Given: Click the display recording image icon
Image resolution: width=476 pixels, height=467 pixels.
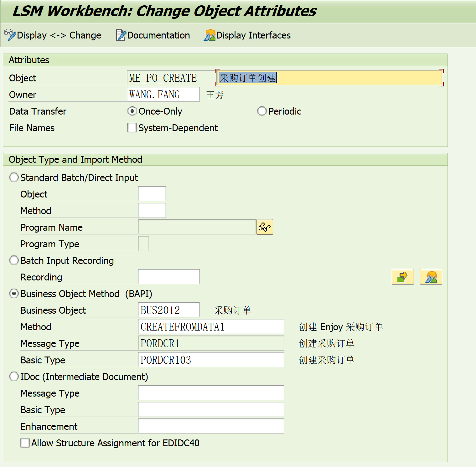Looking at the screenshot, I should pos(431,277).
